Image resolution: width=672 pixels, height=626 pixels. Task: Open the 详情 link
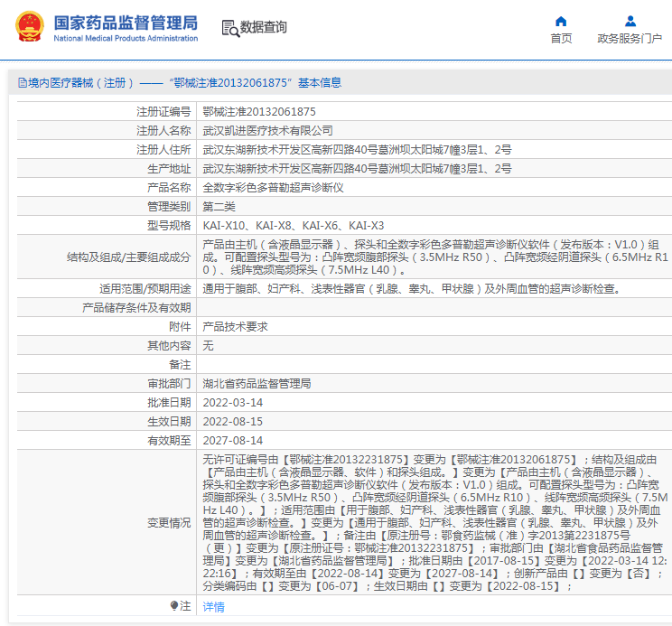coord(213,607)
